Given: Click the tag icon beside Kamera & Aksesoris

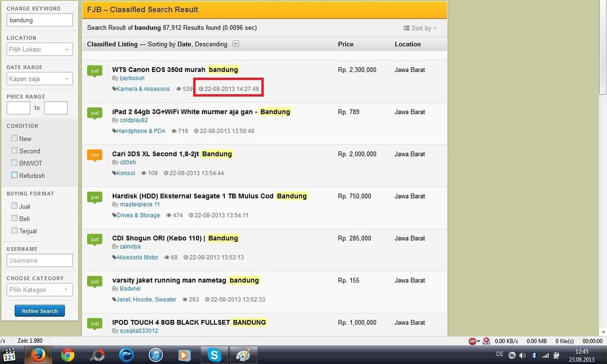Looking at the screenshot, I should (x=114, y=89).
